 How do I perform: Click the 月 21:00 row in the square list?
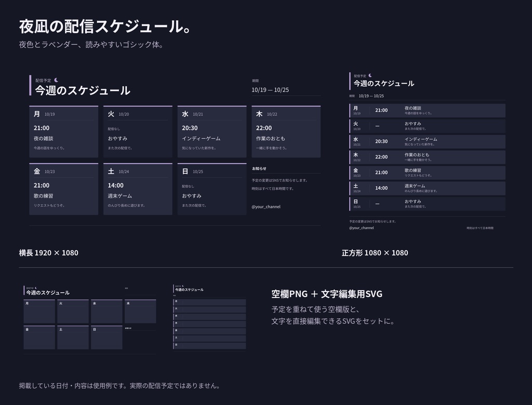pyautogui.click(x=427, y=110)
